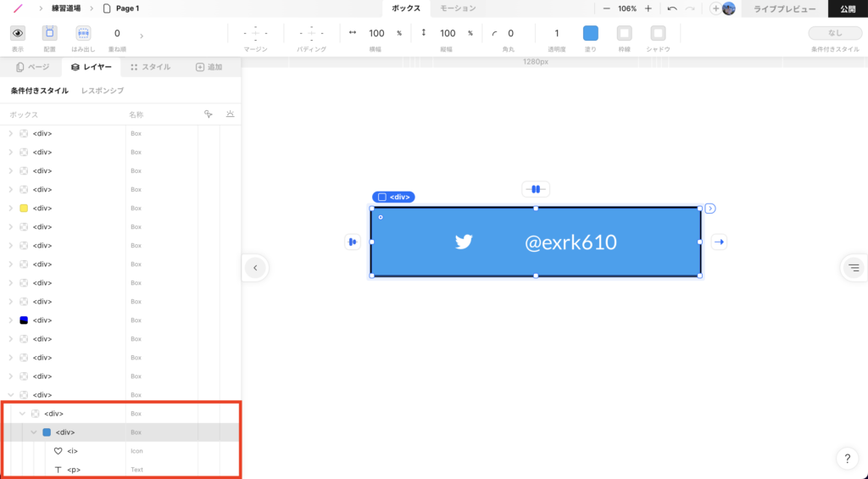Screen dimensions: 868x479
Task: Select the <i> Icon layer
Action: (120, 451)
